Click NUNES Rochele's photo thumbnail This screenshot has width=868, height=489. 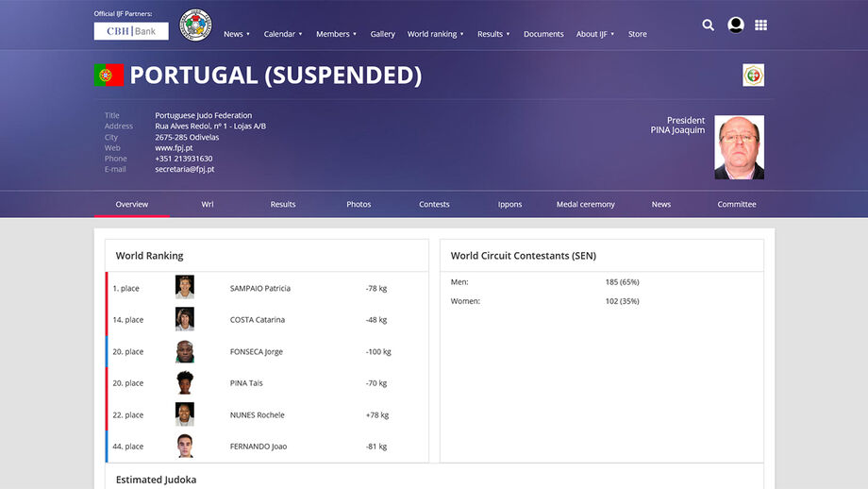185,414
